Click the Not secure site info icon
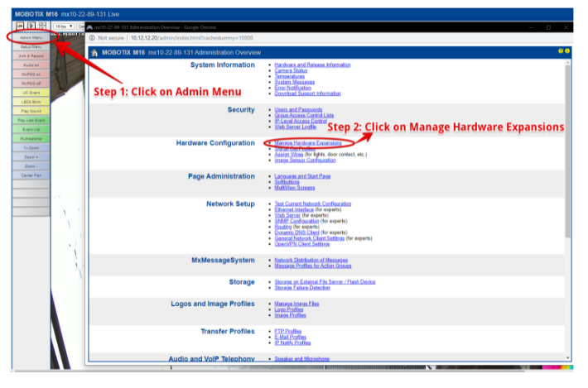The width and height of the screenshot is (588, 388). click(92, 38)
